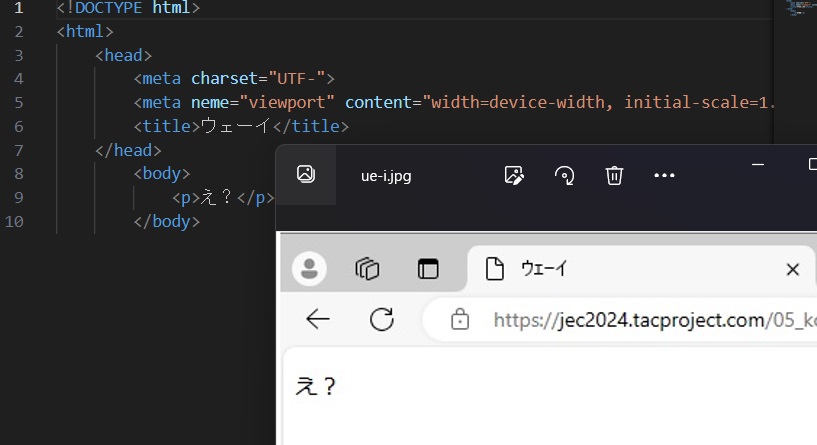The width and height of the screenshot is (817, 445).
Task: Close the ウェーイ tab
Action: pyautogui.click(x=792, y=269)
